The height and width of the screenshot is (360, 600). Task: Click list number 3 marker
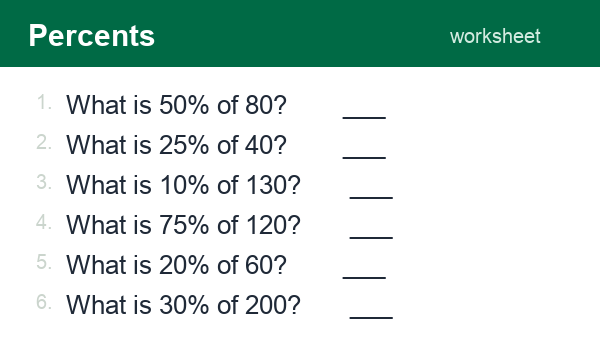coord(44,182)
